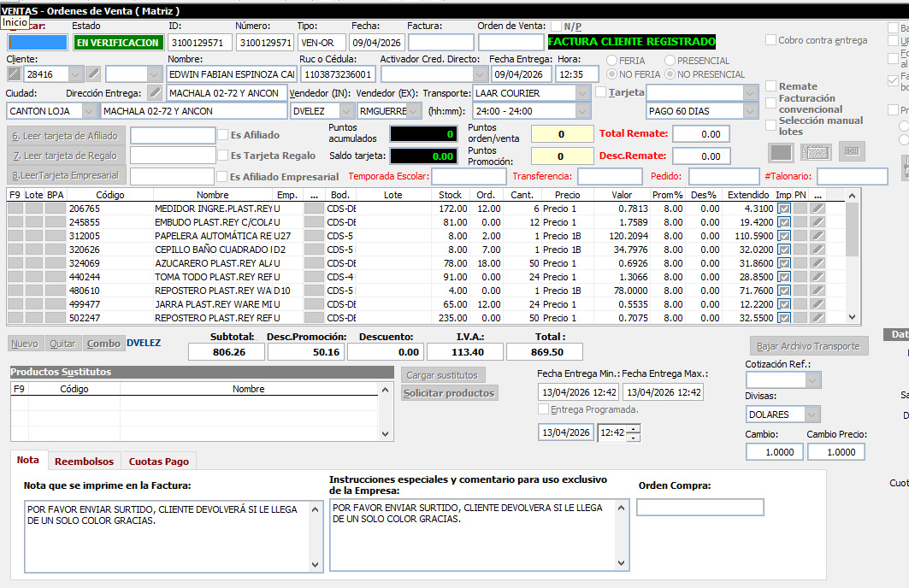Click the edit pencil on PAPELERA AUTOMÁTICA row
909x588 pixels.
818,236
